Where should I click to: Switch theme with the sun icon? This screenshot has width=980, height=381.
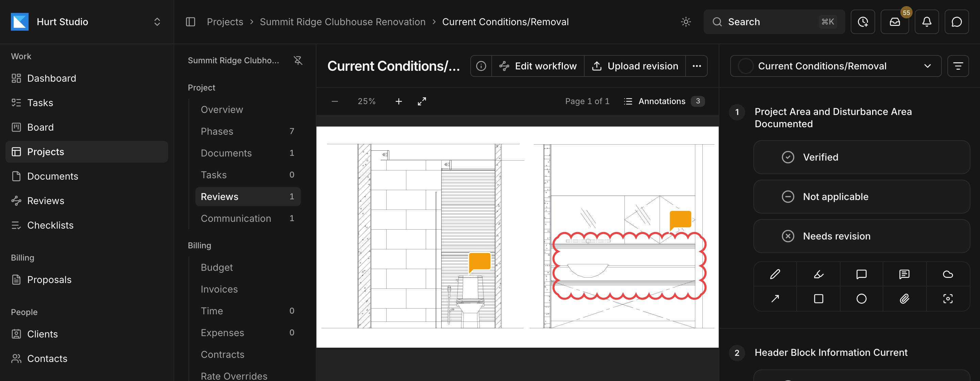click(x=686, y=22)
